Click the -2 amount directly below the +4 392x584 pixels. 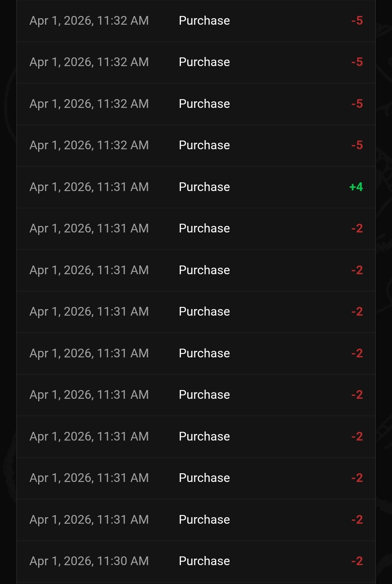pyautogui.click(x=357, y=228)
